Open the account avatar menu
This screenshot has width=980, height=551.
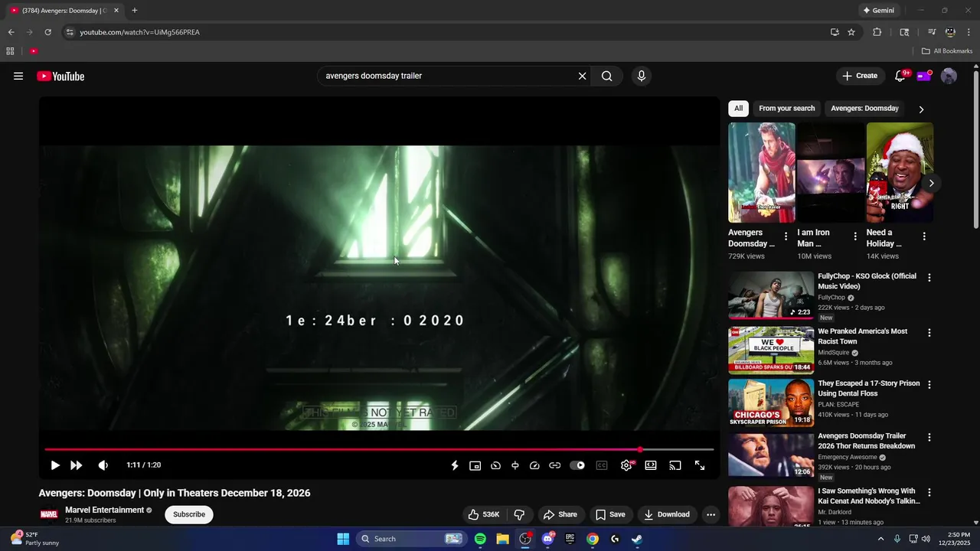(x=949, y=76)
